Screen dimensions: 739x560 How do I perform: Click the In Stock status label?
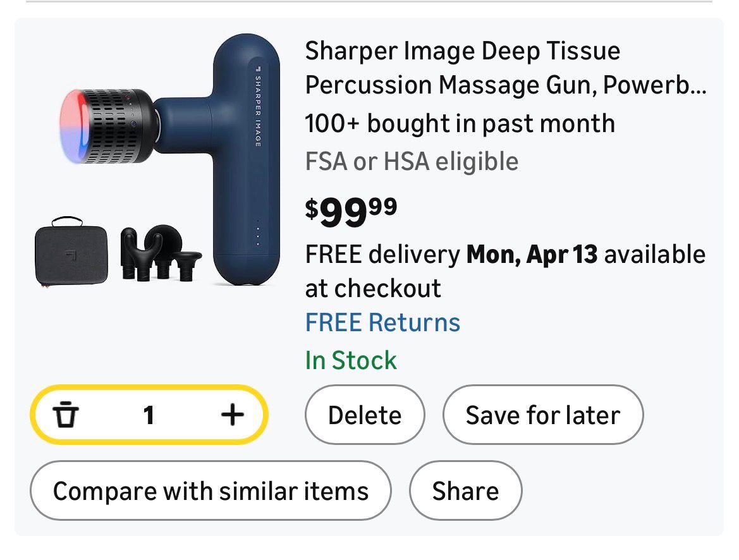(x=351, y=360)
